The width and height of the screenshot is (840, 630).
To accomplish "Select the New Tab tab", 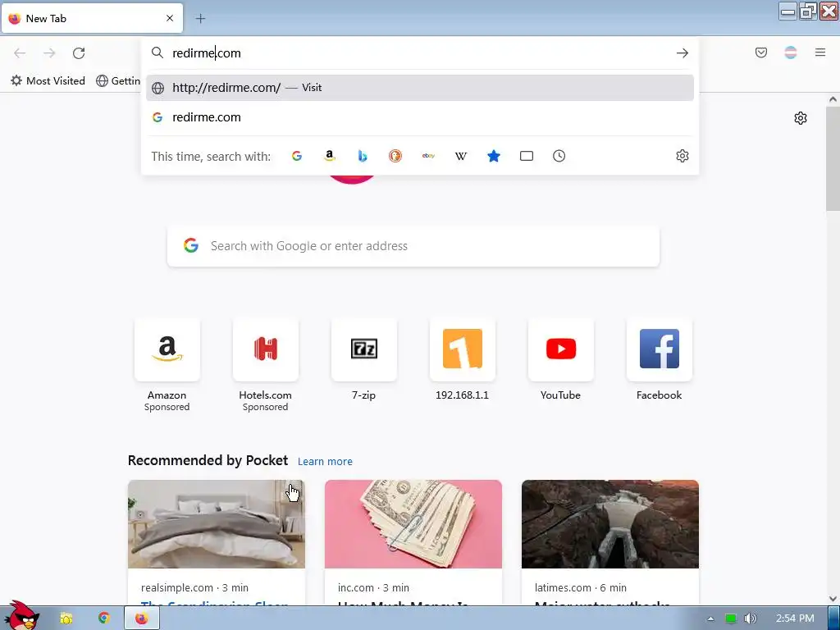I will coord(92,18).
